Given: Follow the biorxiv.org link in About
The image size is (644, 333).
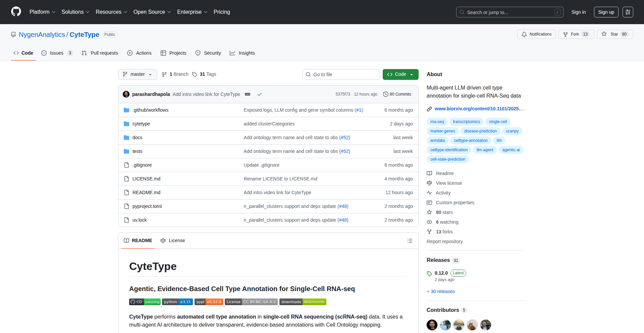Looking at the screenshot, I should pos(479,109).
